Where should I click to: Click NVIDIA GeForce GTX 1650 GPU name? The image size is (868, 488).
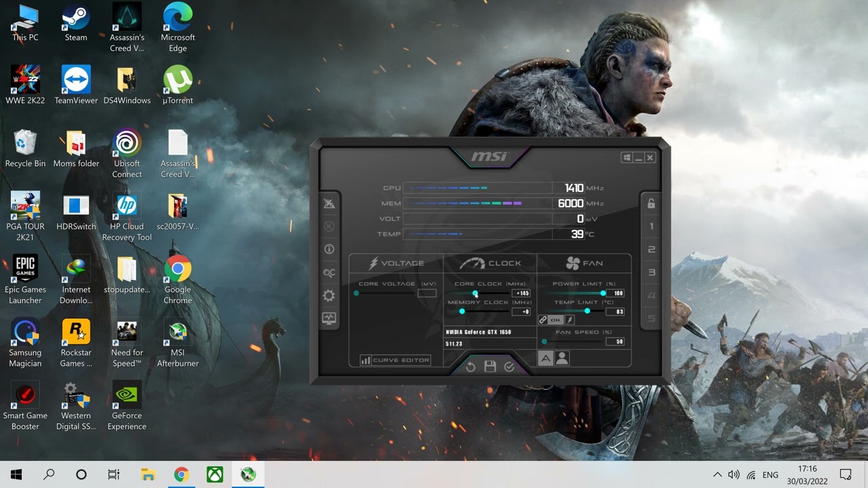pos(479,332)
